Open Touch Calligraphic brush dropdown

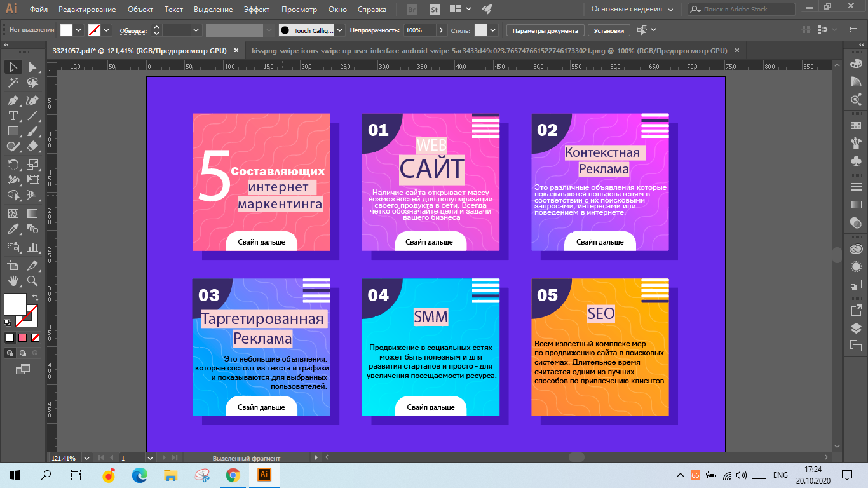(x=340, y=30)
